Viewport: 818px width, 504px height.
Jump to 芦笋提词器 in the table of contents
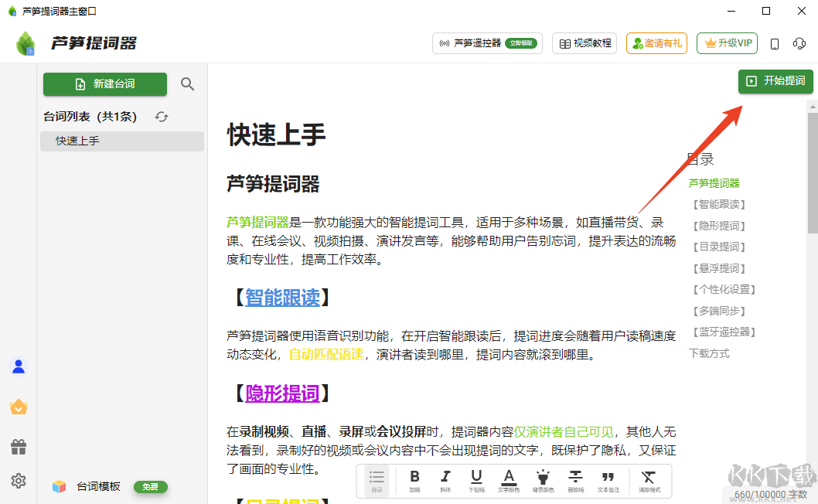(x=714, y=183)
